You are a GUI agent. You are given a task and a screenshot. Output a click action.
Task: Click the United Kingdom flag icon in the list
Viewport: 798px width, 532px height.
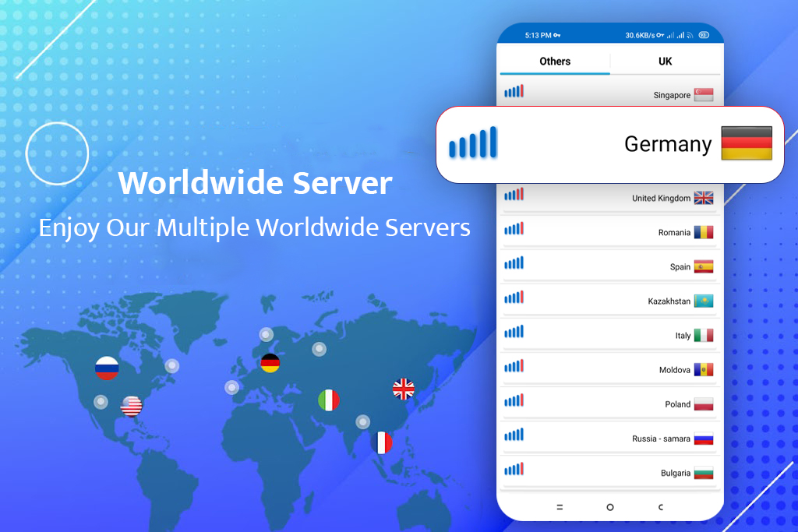click(704, 198)
